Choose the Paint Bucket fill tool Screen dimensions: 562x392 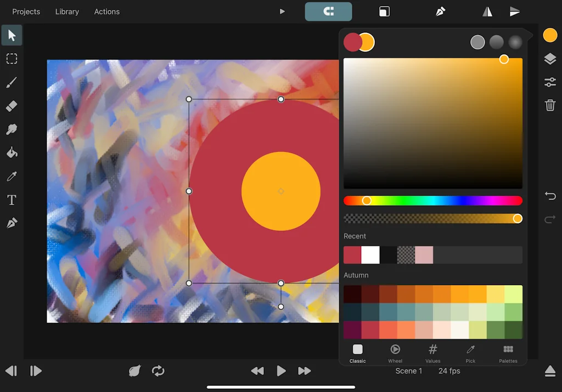[x=12, y=152]
